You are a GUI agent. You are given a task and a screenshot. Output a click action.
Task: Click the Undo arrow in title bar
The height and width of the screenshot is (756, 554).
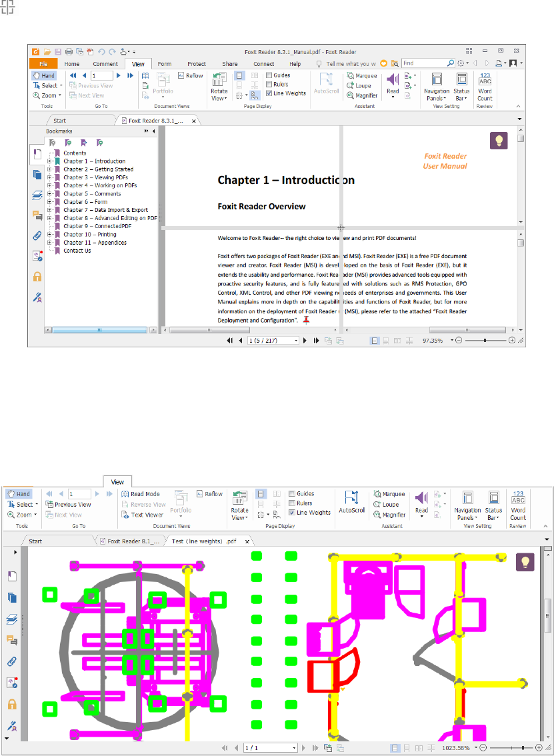coord(101,51)
